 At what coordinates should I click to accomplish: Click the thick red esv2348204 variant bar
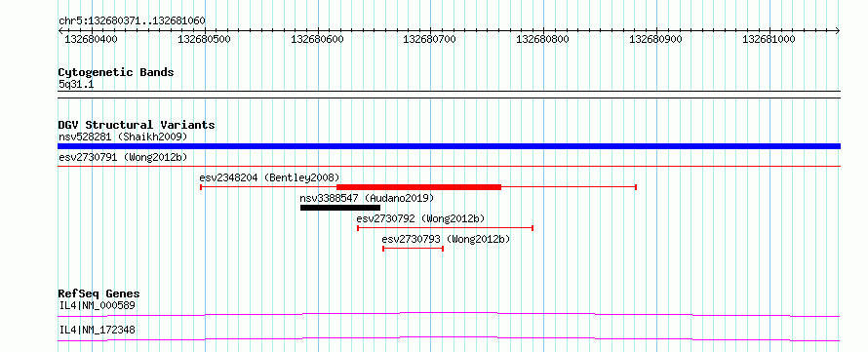419,187
